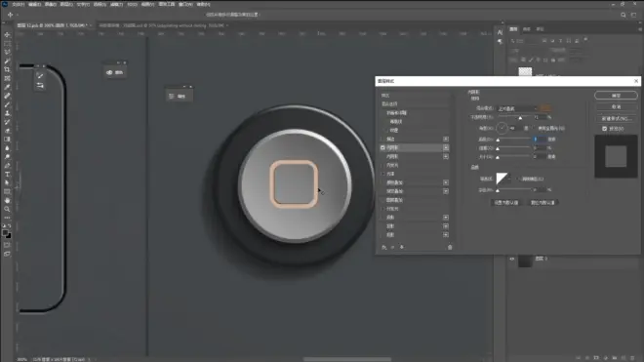The width and height of the screenshot is (644, 362).
Task: Select the Magic Wand tool
Action: (x=7, y=60)
